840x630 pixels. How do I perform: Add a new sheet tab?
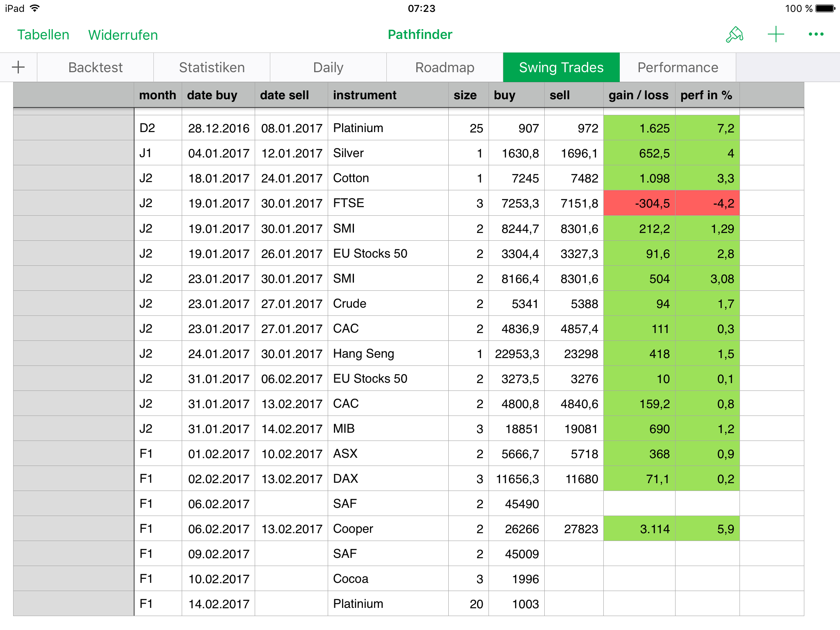coord(18,67)
